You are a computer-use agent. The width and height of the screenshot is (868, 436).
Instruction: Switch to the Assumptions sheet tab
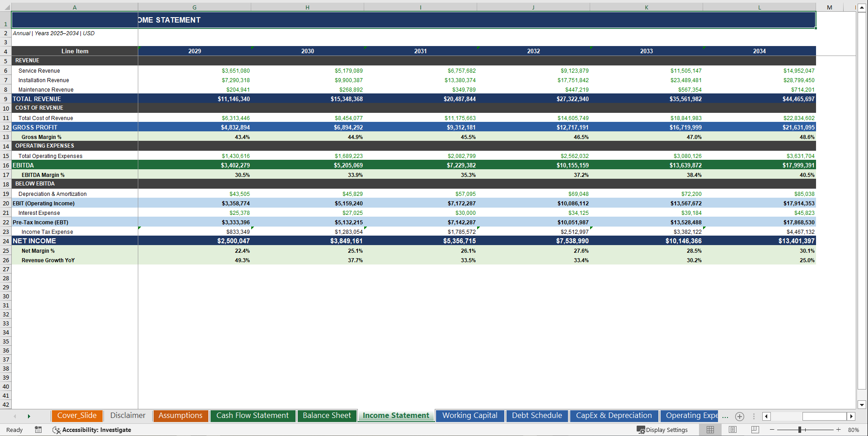180,416
